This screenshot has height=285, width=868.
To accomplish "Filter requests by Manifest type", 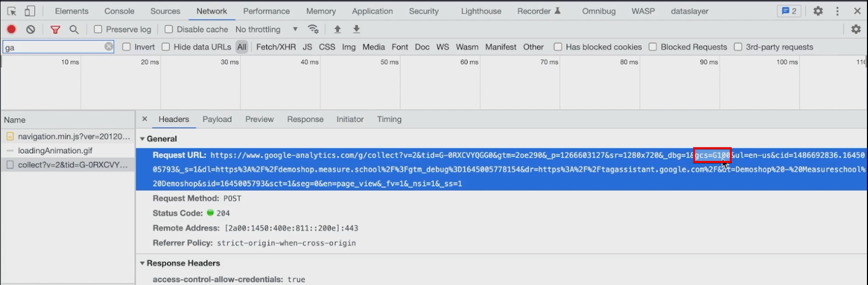I will point(501,47).
